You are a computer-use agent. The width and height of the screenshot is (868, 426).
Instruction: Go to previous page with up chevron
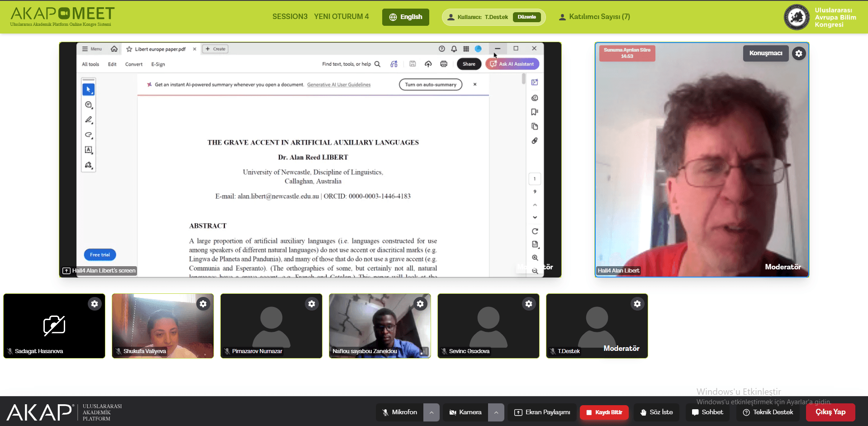pos(535,205)
